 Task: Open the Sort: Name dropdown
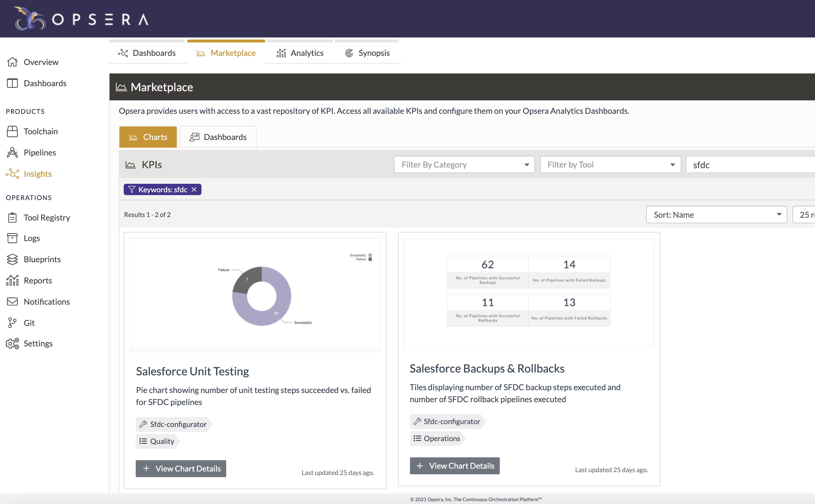(x=716, y=215)
